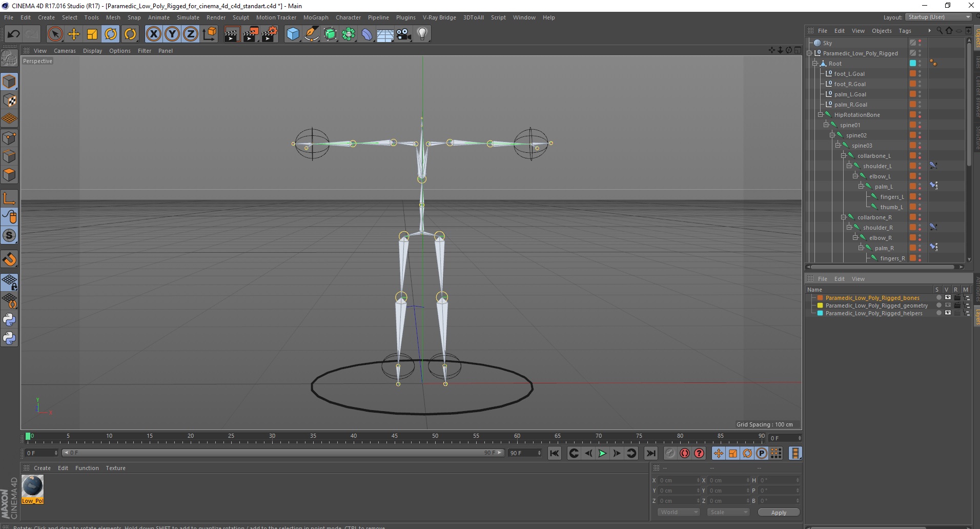Render the active view
Image resolution: width=980 pixels, height=529 pixels.
point(232,34)
